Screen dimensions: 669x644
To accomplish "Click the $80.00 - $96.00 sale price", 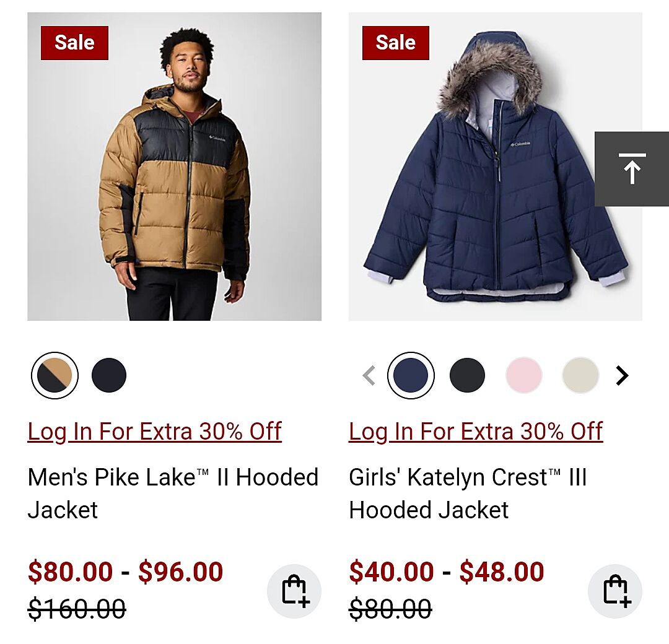I will [125, 572].
